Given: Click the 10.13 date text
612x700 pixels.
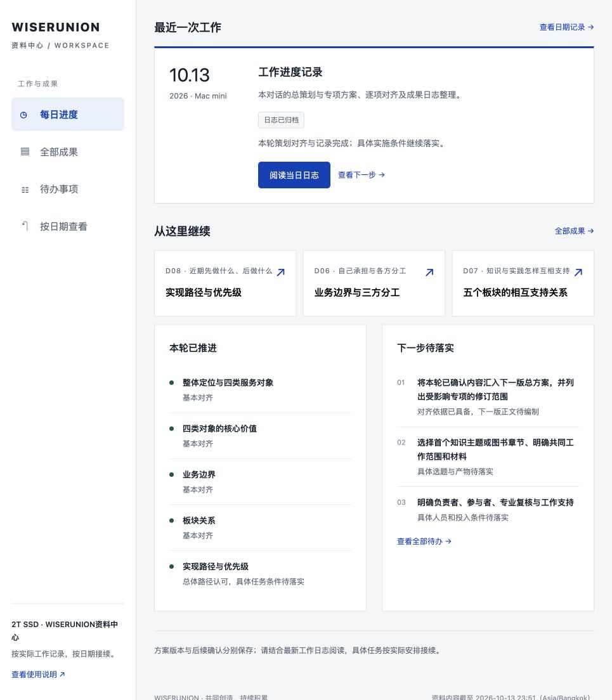Looking at the screenshot, I should pyautogui.click(x=189, y=75).
